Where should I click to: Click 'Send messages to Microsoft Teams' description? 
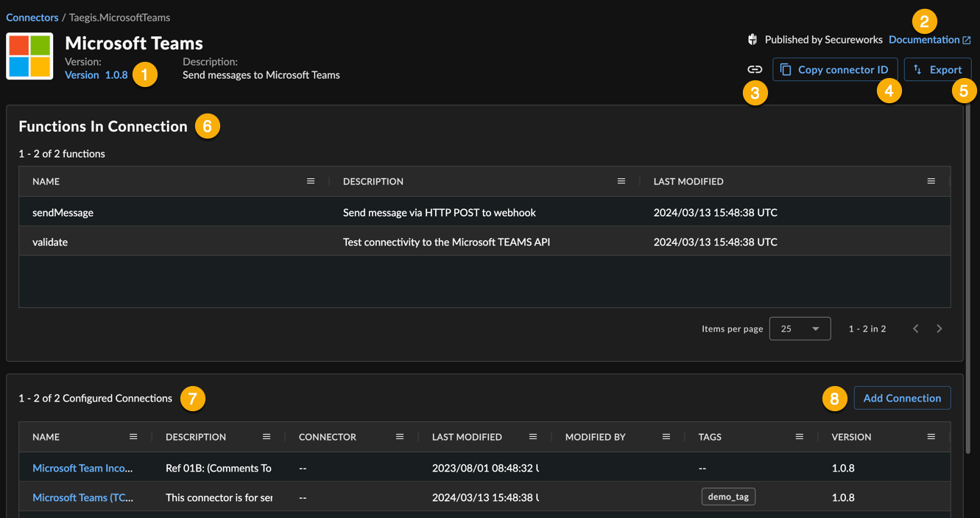tap(261, 74)
